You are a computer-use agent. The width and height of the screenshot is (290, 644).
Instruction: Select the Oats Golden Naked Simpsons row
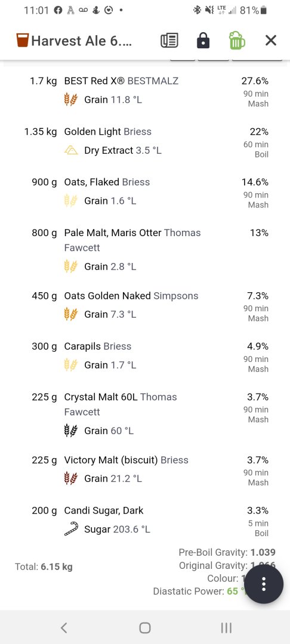click(145, 305)
